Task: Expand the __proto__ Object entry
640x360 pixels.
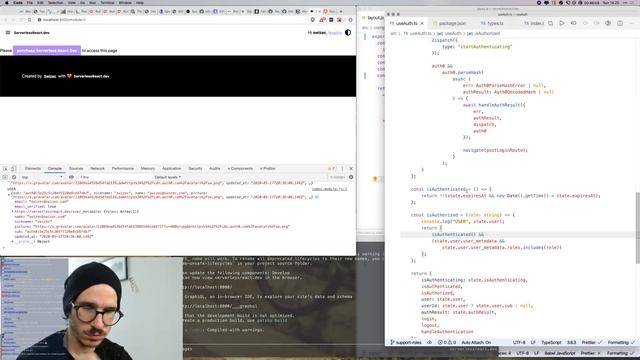Action: pyautogui.click(x=12, y=242)
